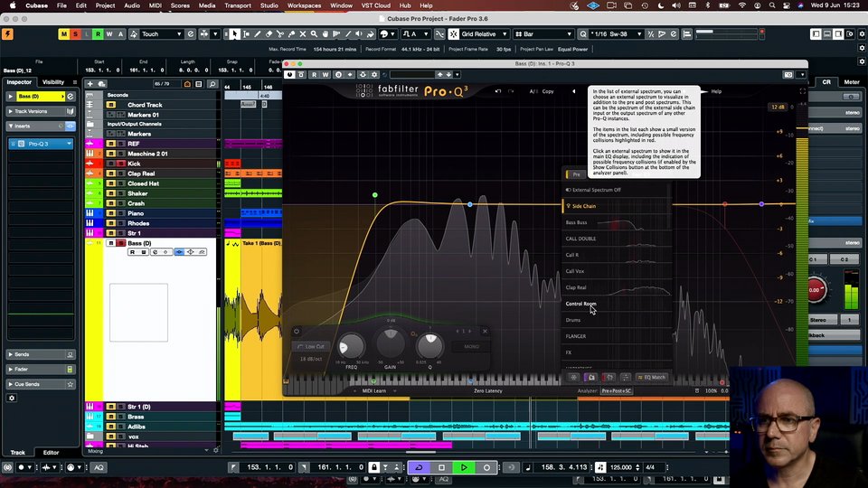
Task: Click the band GAIN knob
Action: point(391,343)
